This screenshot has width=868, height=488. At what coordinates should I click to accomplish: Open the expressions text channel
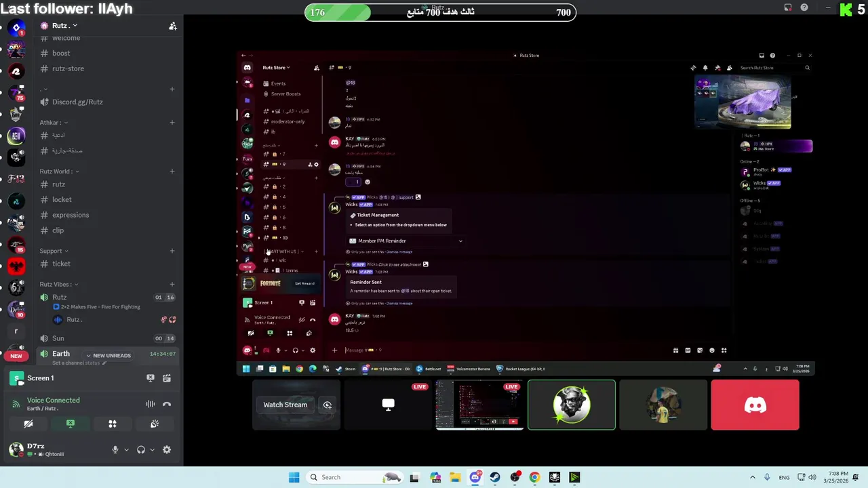[x=71, y=215]
